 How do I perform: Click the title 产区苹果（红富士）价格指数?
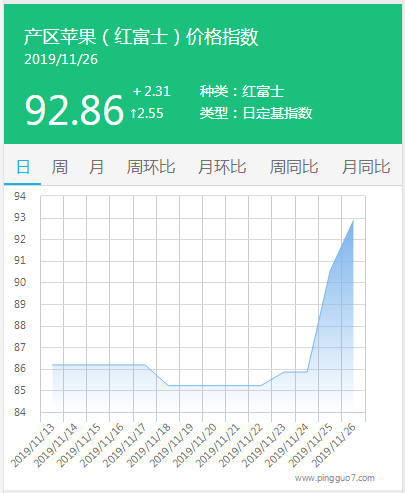click(x=141, y=37)
